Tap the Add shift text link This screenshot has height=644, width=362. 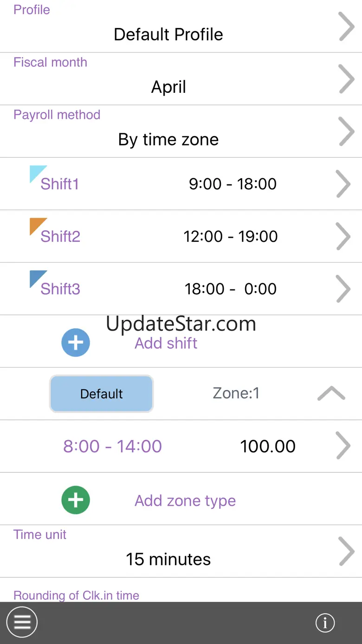(166, 343)
